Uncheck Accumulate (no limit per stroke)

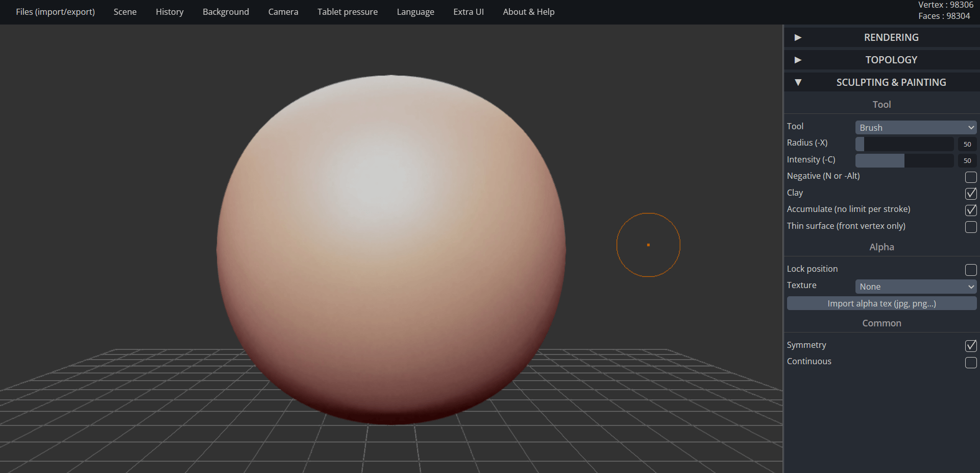tap(971, 210)
